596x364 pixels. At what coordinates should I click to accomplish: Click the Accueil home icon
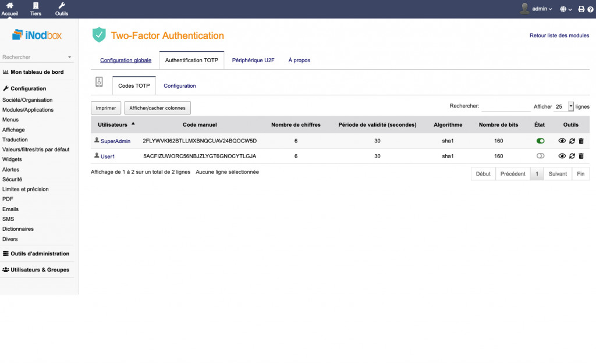tap(10, 6)
